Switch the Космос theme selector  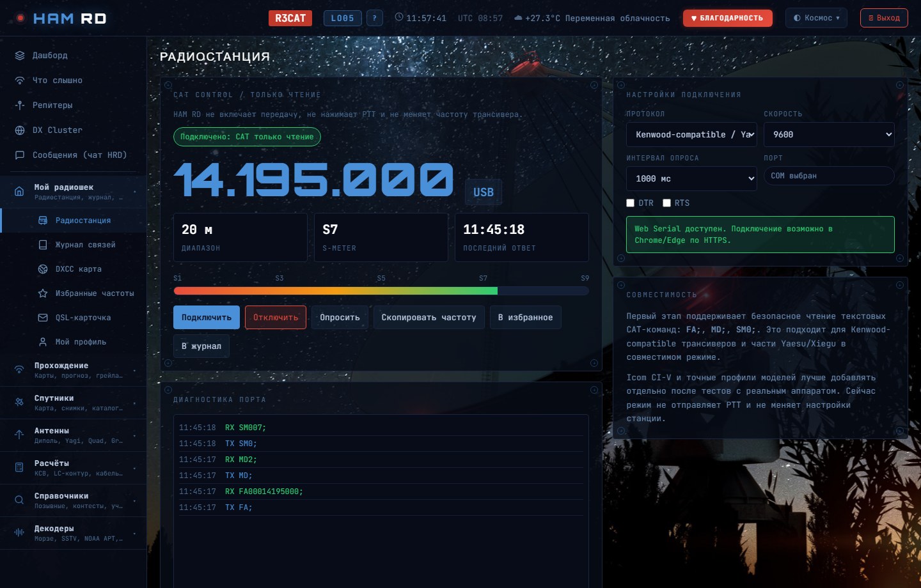click(816, 18)
